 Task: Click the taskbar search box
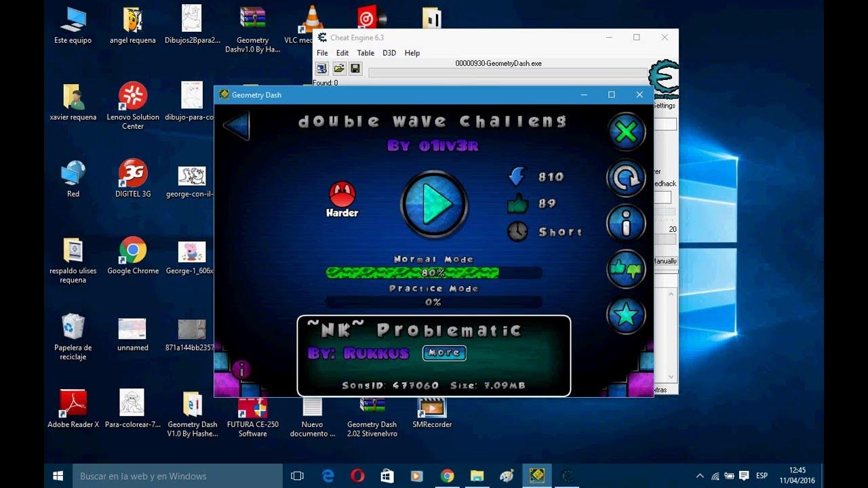coord(178,476)
